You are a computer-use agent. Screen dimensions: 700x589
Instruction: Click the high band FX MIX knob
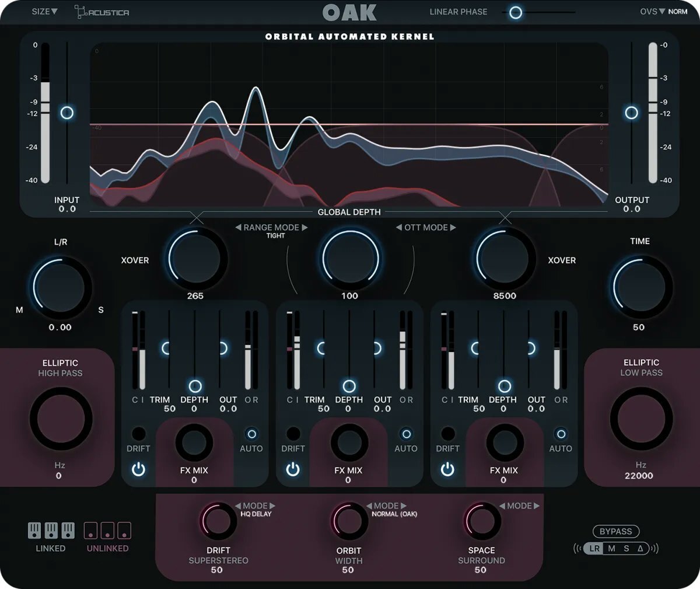[505, 443]
